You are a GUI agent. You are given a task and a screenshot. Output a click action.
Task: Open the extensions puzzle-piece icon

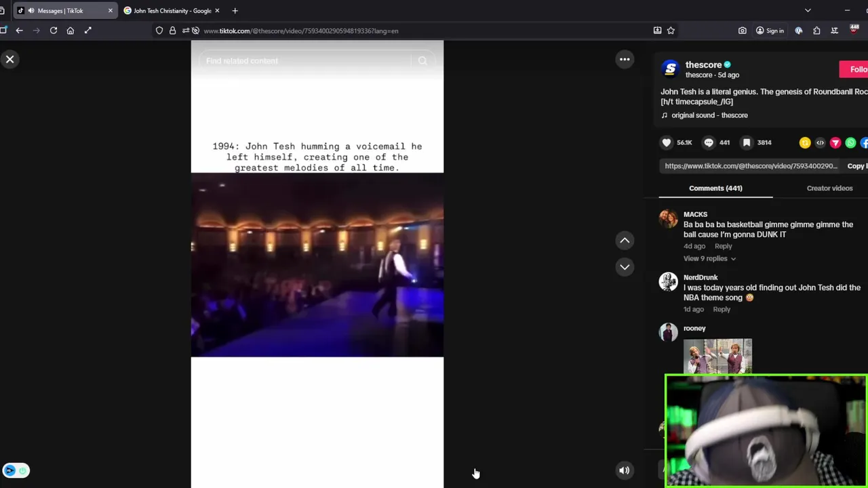pyautogui.click(x=816, y=30)
